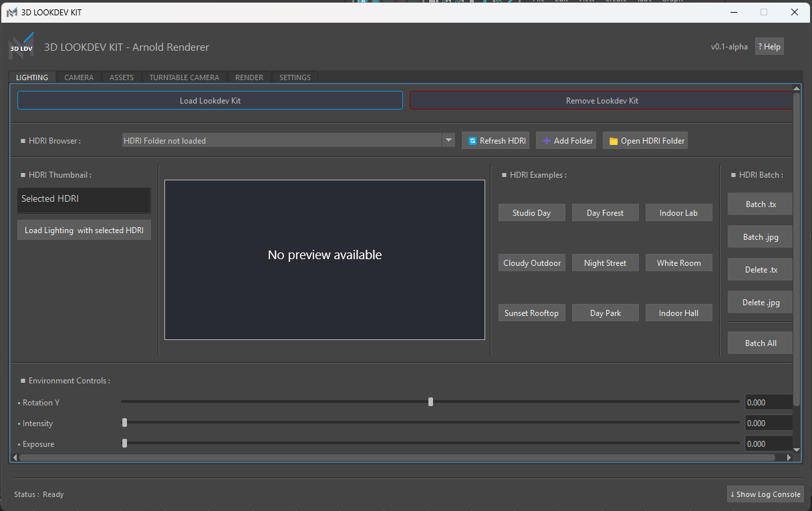Go to the RENDER tab
The width and height of the screenshot is (812, 511).
coord(249,77)
